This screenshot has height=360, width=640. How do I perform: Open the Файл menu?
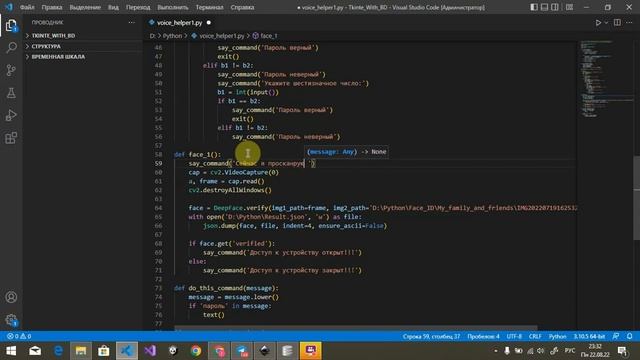tap(27, 7)
